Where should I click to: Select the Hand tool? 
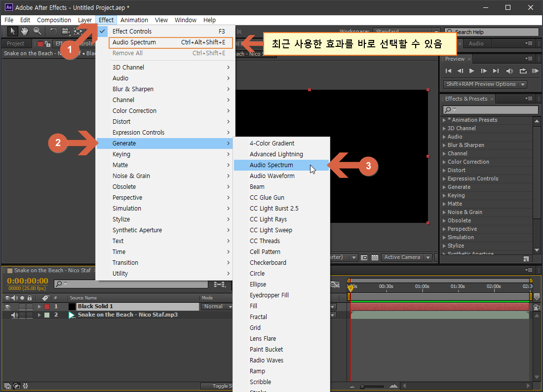tap(25, 31)
